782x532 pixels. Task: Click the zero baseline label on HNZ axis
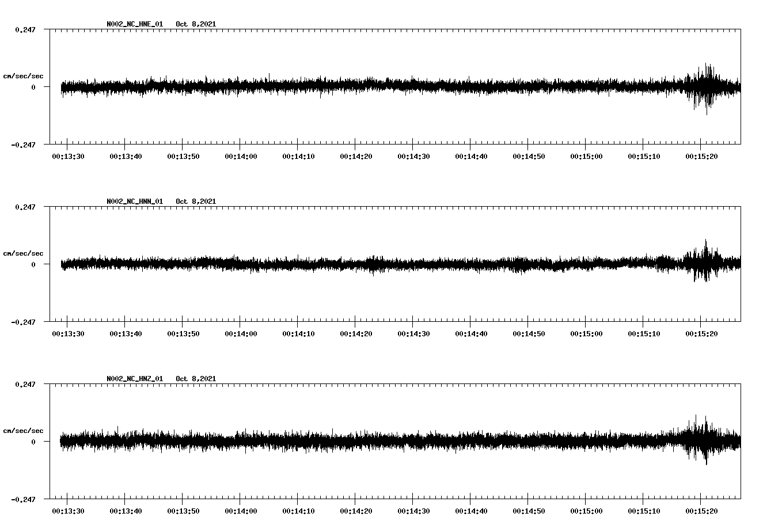(33, 442)
